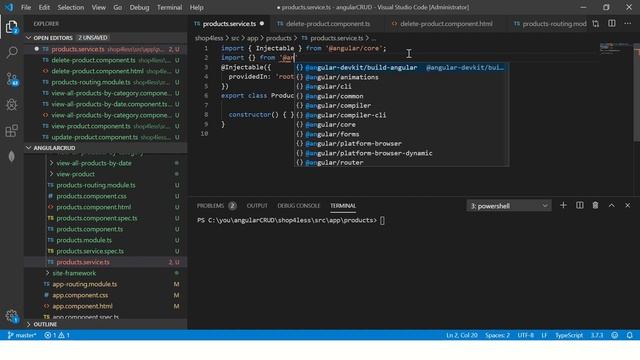Open the powershell terminal dropdown
The width and height of the screenshot is (640, 360).
tap(509, 206)
